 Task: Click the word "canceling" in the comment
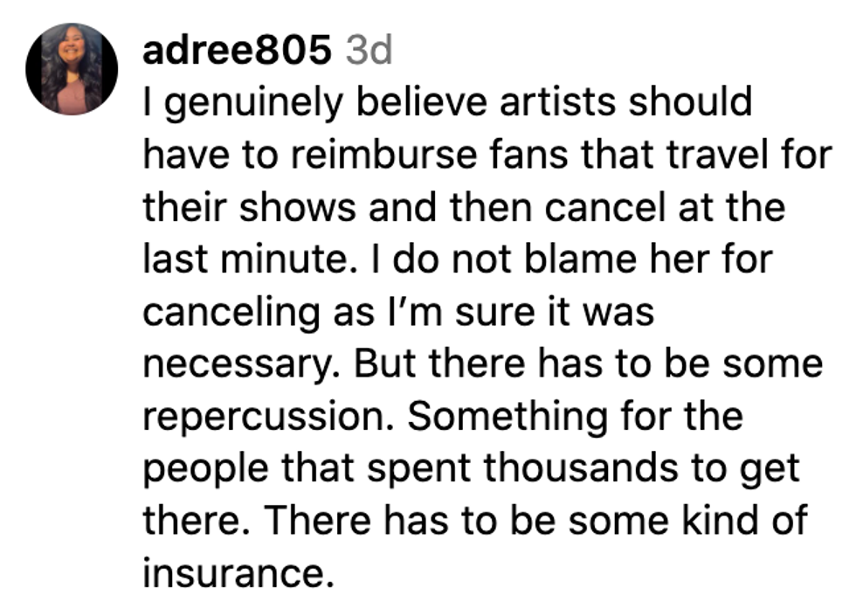(x=230, y=313)
